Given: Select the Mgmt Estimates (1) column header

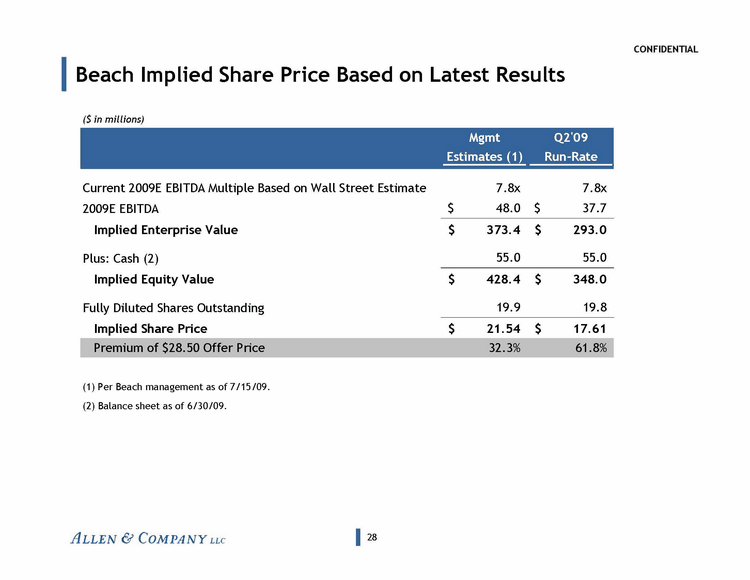Looking at the screenshot, I should click(484, 146).
